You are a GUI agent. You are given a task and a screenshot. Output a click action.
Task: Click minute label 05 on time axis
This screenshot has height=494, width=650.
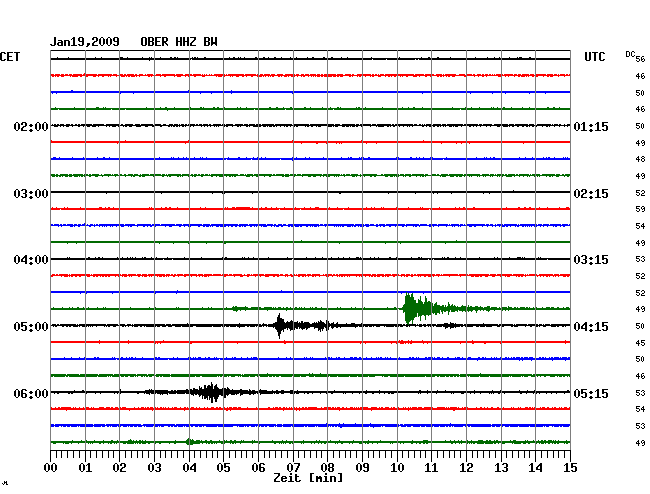pos(223,468)
